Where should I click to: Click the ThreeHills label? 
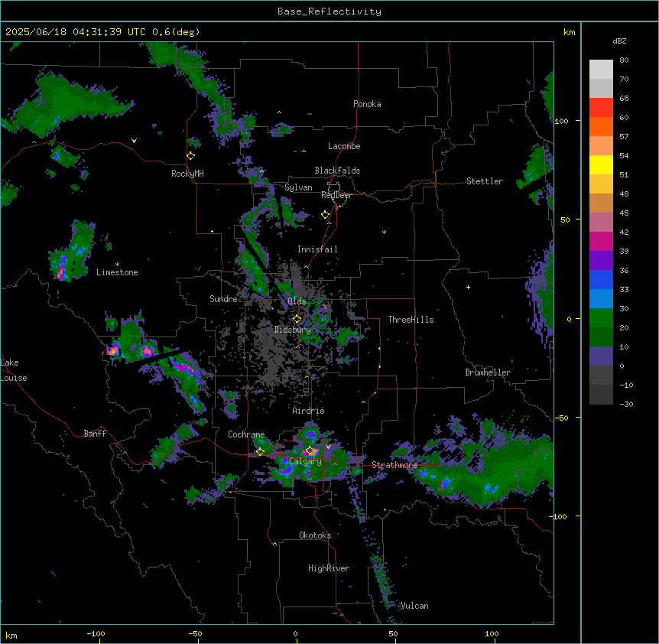411,320
